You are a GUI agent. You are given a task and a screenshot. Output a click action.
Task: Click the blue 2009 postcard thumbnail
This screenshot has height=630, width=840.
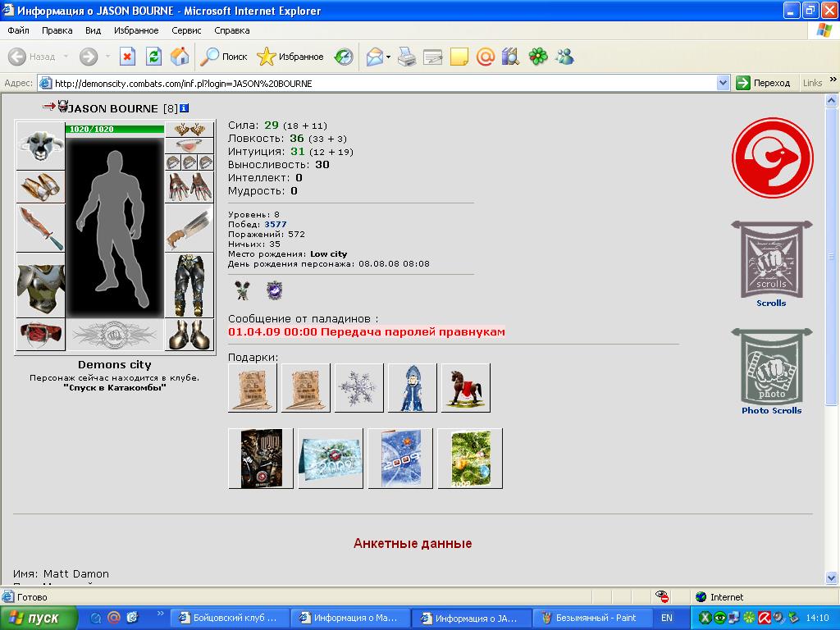click(x=400, y=459)
